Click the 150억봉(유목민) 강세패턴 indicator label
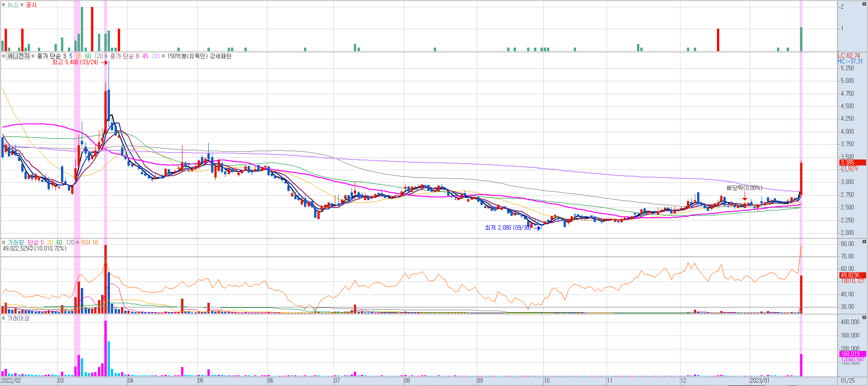Image resolution: width=868 pixels, height=386 pixels. pyautogui.click(x=199, y=56)
